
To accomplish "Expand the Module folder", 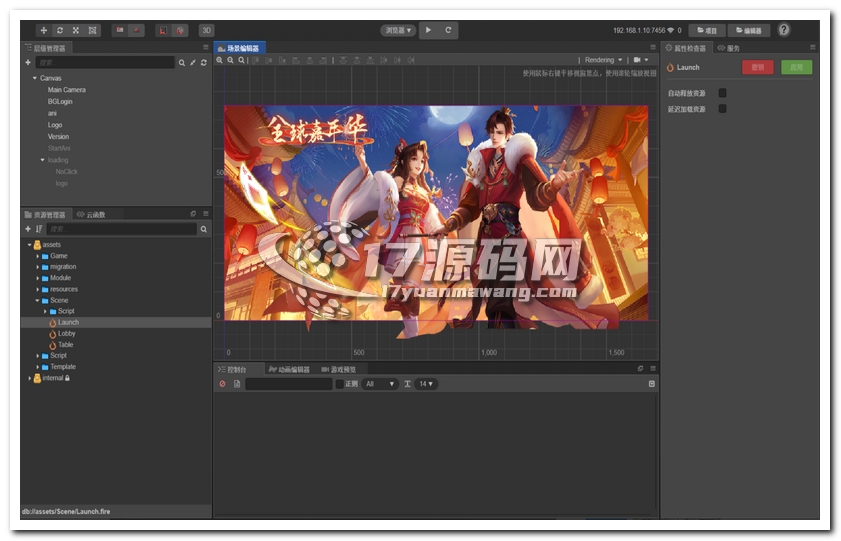I will pyautogui.click(x=38, y=278).
